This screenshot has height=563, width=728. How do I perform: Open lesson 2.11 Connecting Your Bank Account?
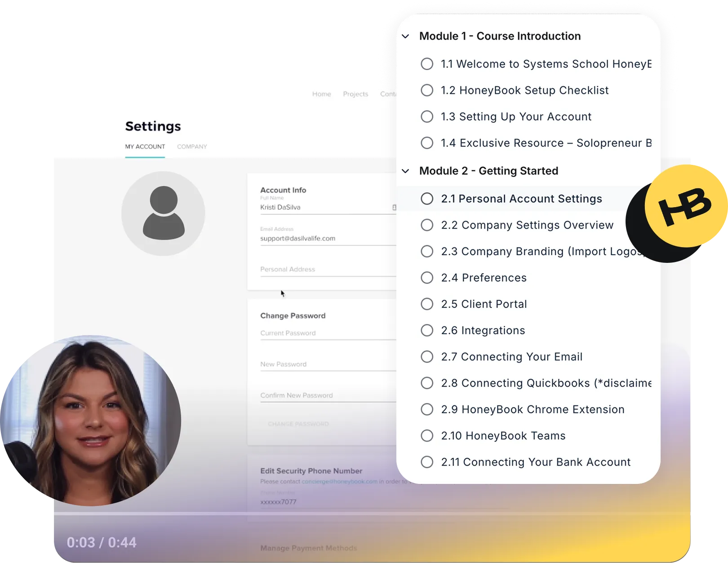pos(536,462)
